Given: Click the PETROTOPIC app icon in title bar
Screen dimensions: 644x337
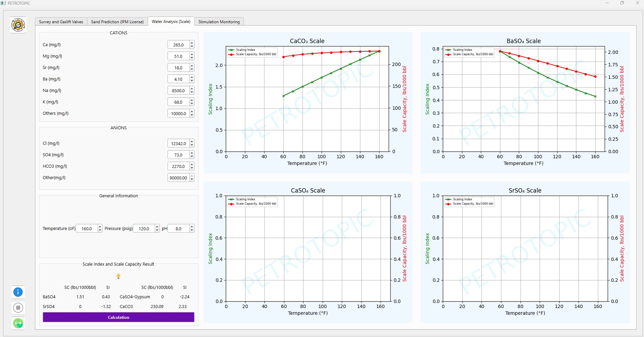Looking at the screenshot, I should click(3, 3).
